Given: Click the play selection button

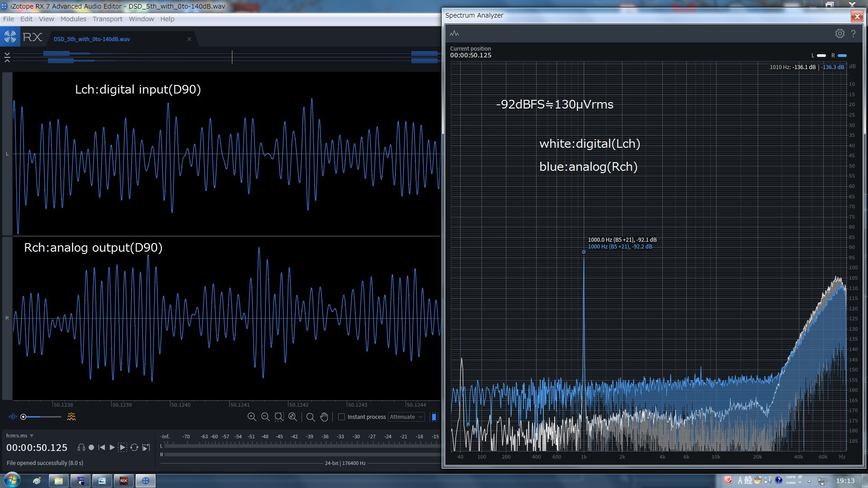Looking at the screenshot, I should [x=123, y=447].
